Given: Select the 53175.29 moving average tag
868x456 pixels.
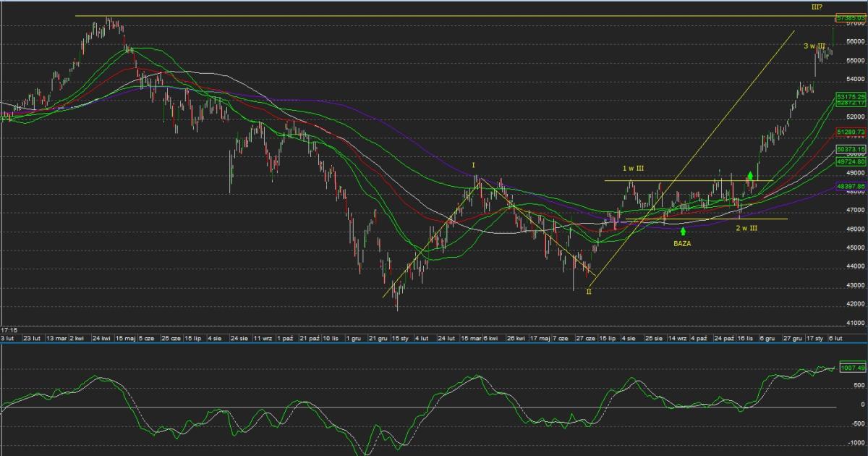Looking at the screenshot, I should (x=851, y=96).
